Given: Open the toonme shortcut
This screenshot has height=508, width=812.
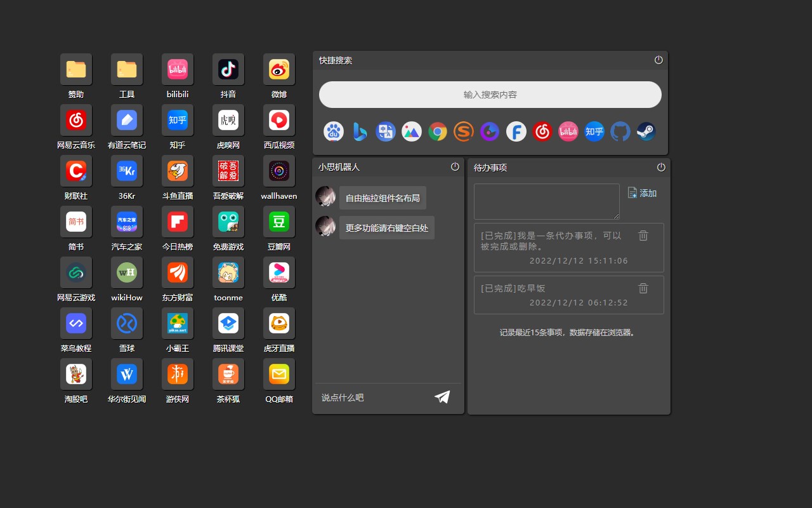Looking at the screenshot, I should 228,272.
